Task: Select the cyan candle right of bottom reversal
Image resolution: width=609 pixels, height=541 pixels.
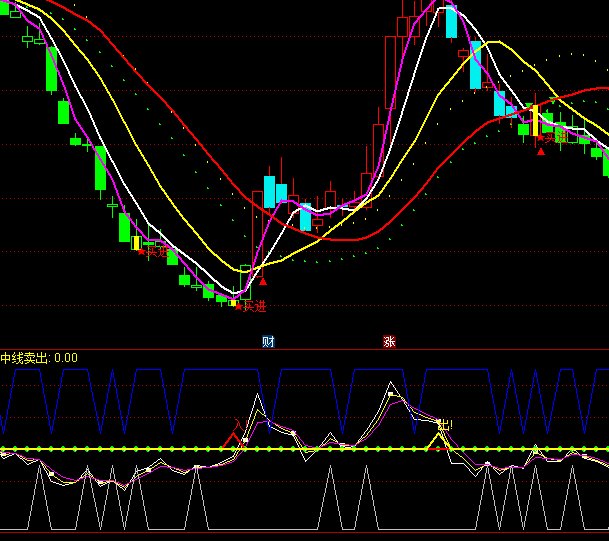Action: (x=269, y=191)
